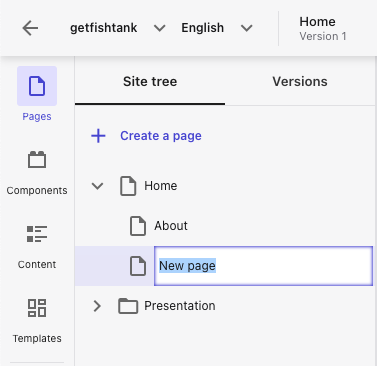Click the Home Version 1 header label
The height and width of the screenshot is (366, 377).
pyautogui.click(x=323, y=28)
